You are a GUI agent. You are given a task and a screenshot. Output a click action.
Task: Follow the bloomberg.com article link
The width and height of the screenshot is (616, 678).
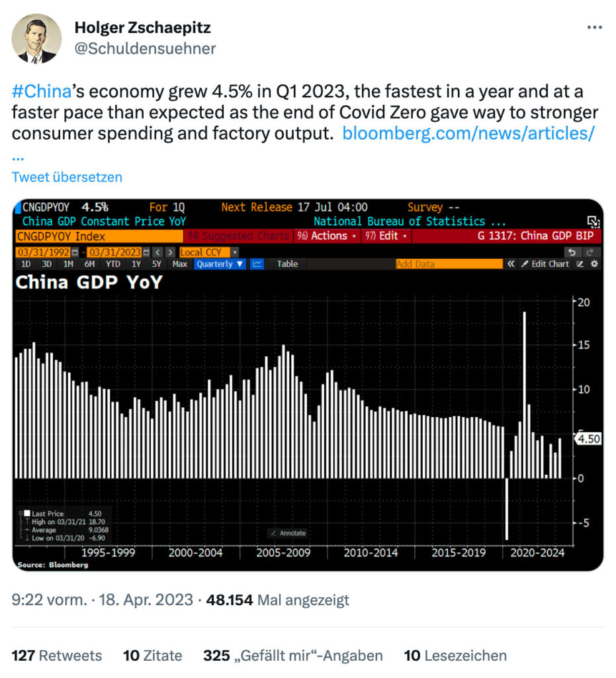coord(468,133)
